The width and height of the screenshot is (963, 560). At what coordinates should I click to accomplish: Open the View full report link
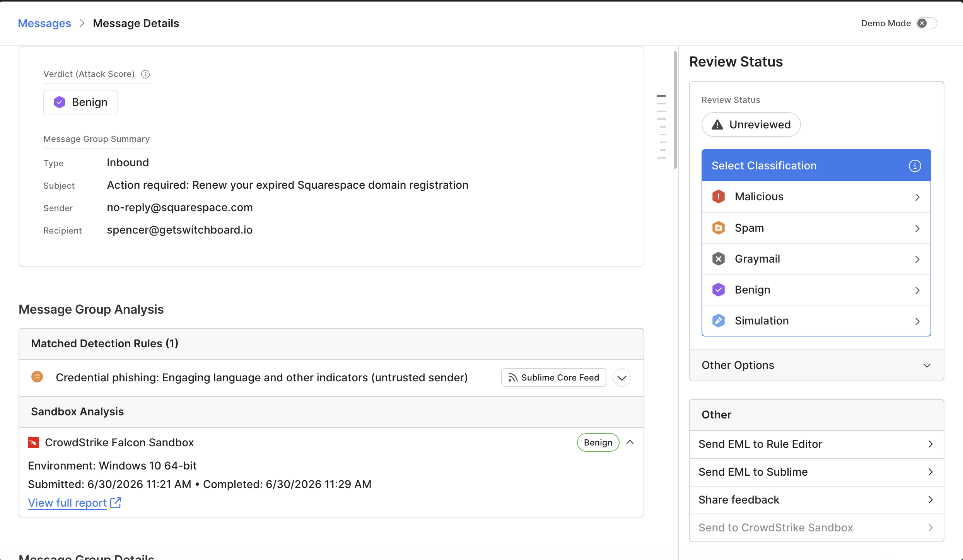[x=67, y=503]
